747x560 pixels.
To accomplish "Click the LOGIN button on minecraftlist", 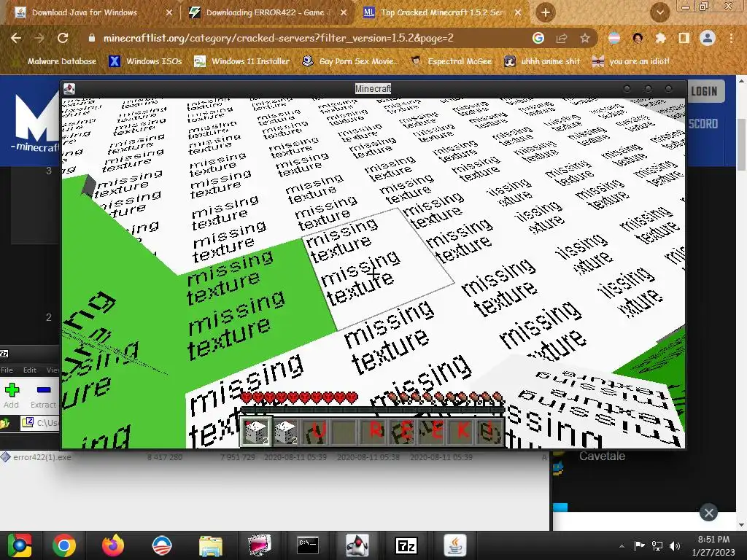I will coord(704,91).
